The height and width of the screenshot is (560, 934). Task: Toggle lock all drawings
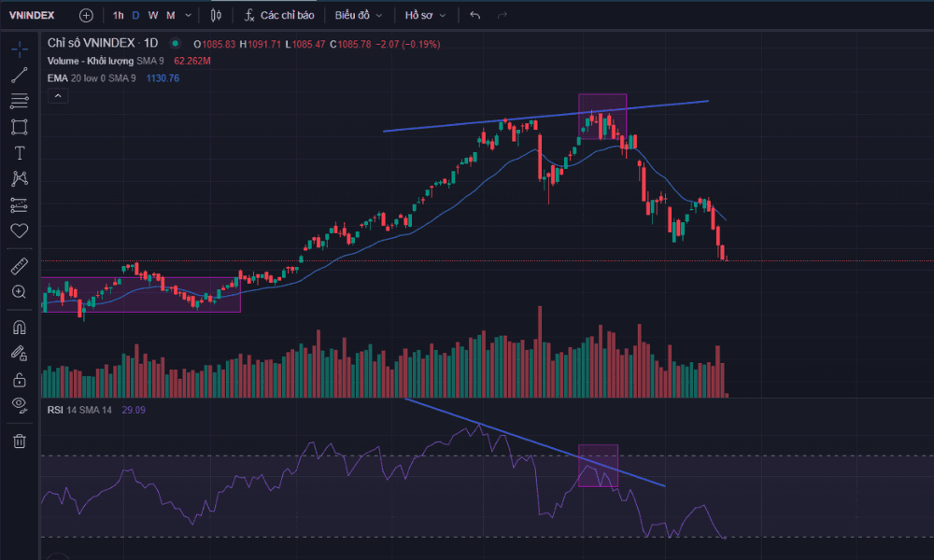pyautogui.click(x=19, y=379)
